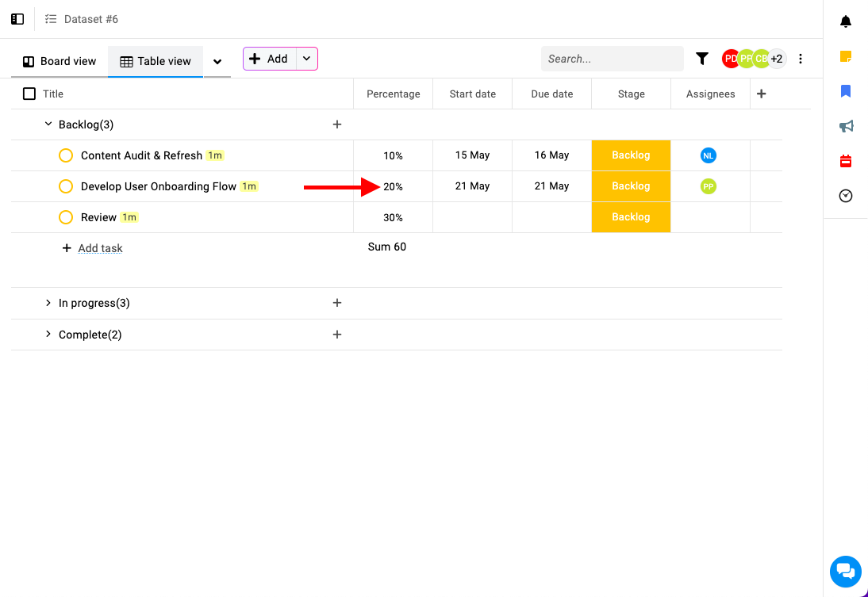Mark Content Audit & Refresh complete
Image resolution: width=868 pixels, height=597 pixels.
tap(66, 155)
